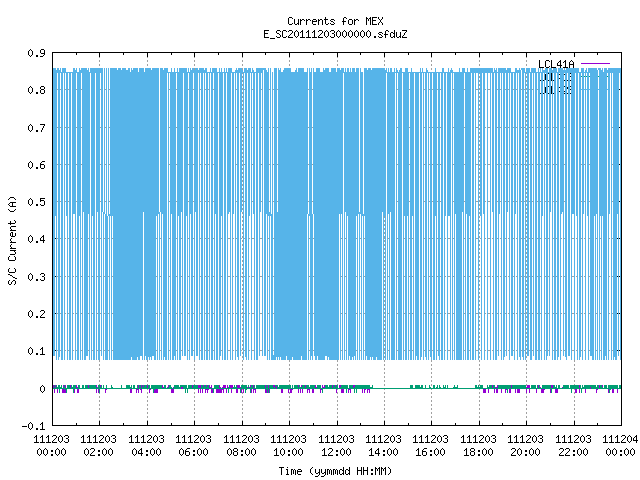Click the y-axis tick label "0.9"
640x480 pixels.
point(36,53)
